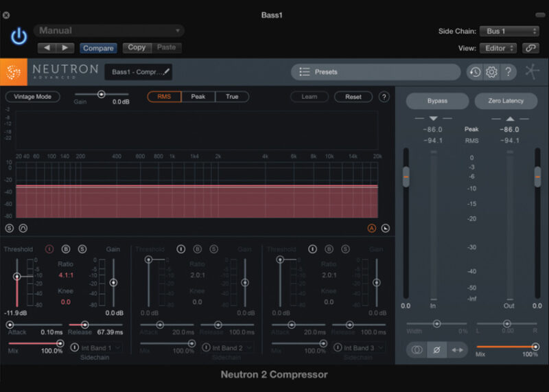
Task: Select Peak detection mode
Action: point(198,97)
